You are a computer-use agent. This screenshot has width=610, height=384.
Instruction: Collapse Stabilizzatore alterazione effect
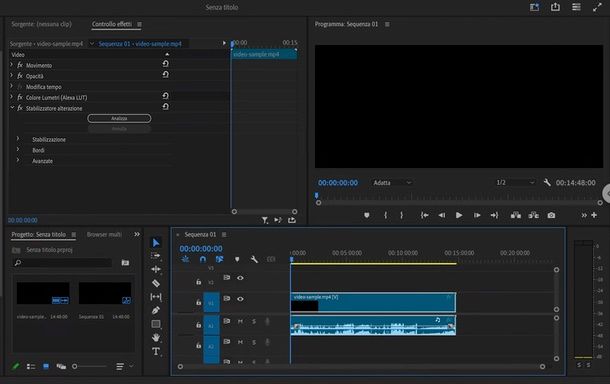12,108
